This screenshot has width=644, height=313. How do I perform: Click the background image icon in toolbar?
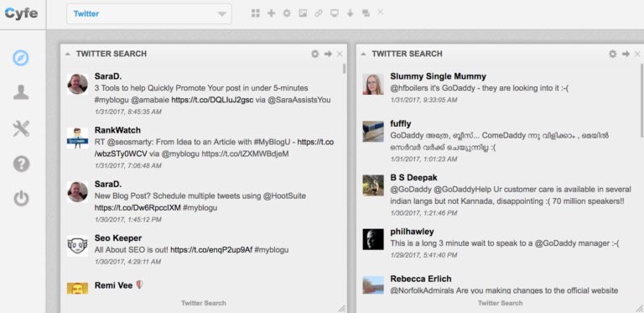(303, 13)
